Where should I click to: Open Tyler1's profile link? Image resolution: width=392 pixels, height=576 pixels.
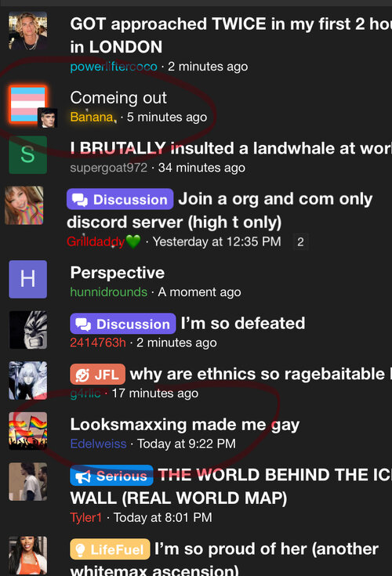85,517
